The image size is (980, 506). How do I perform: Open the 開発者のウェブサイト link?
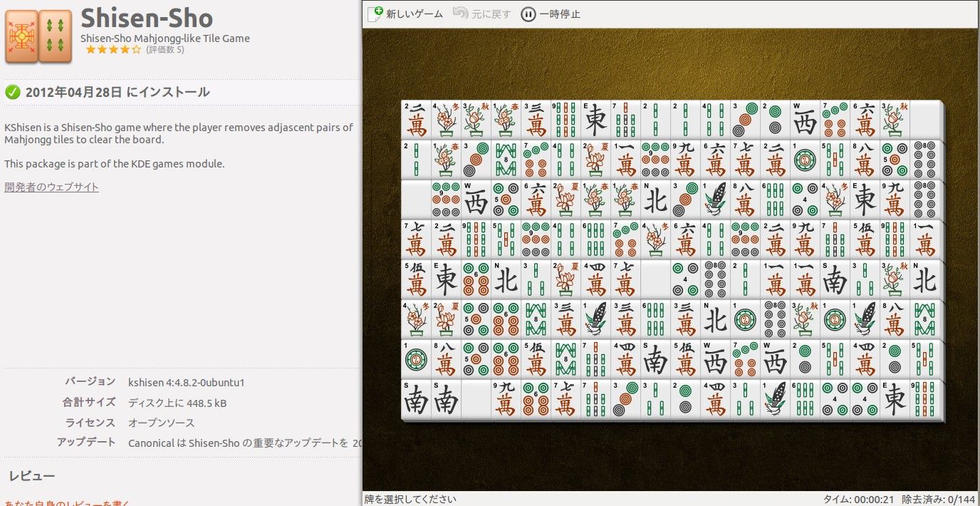51,187
